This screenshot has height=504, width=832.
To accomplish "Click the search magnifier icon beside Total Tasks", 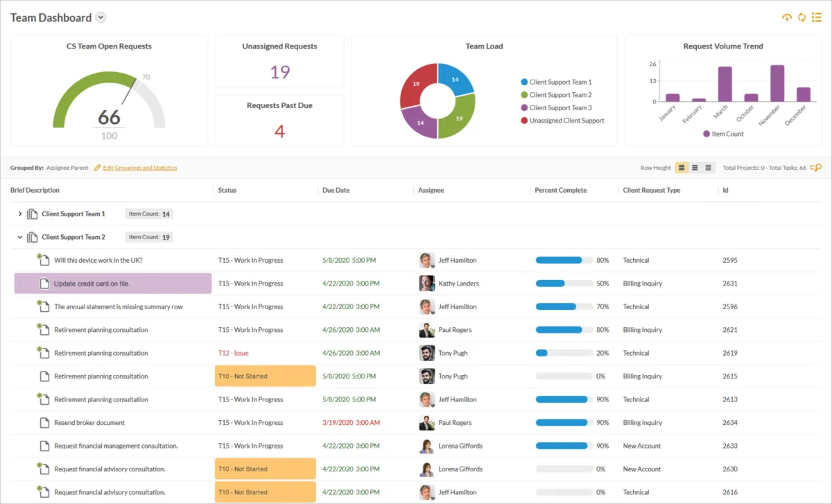I will pyautogui.click(x=816, y=168).
